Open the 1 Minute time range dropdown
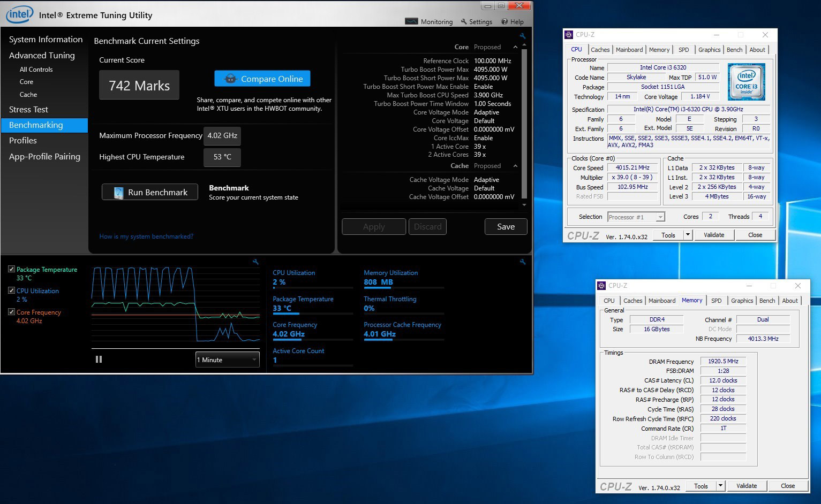Image resolution: width=821 pixels, height=504 pixels. point(227,360)
